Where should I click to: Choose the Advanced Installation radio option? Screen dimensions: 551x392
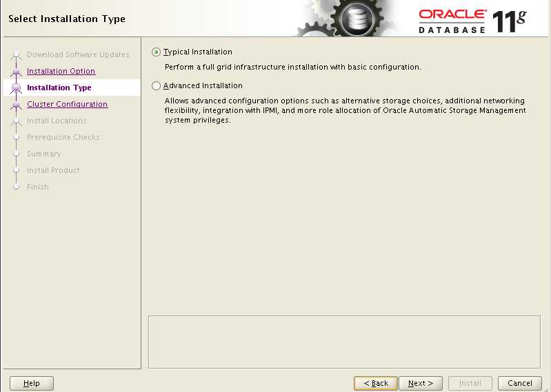[157, 86]
